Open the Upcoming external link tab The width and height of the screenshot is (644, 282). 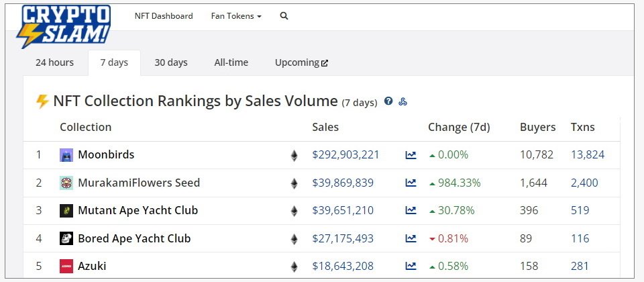click(x=301, y=62)
